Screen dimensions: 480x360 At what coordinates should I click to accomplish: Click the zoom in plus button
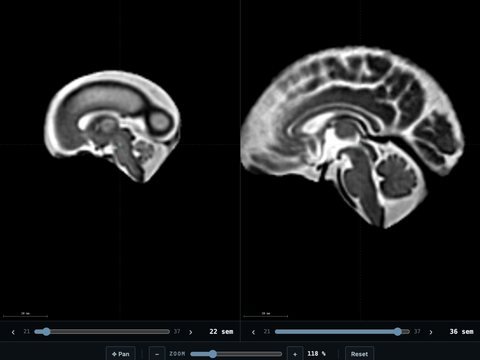pos(295,354)
